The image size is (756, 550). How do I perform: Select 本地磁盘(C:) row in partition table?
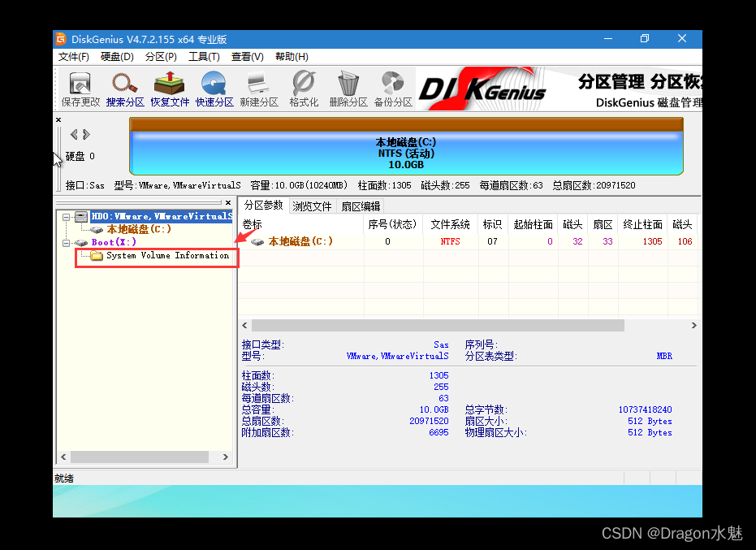(469, 242)
